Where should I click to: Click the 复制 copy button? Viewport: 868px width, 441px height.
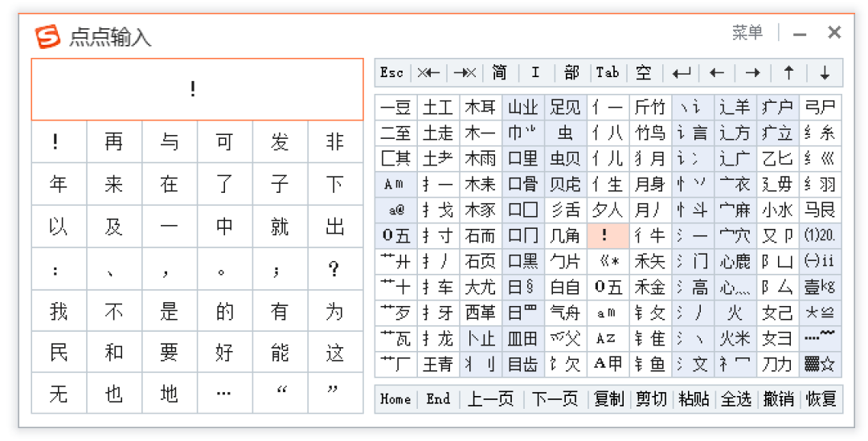coord(608,398)
